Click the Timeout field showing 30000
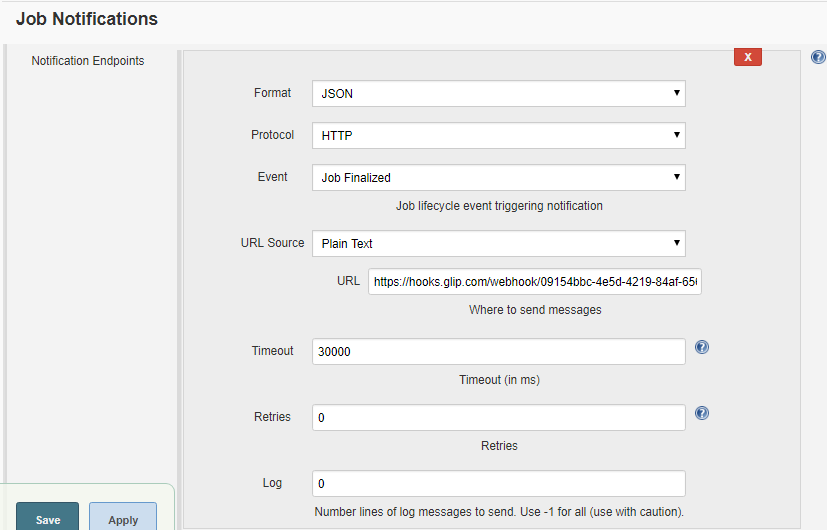Image resolution: width=827 pixels, height=530 pixels. (x=498, y=352)
